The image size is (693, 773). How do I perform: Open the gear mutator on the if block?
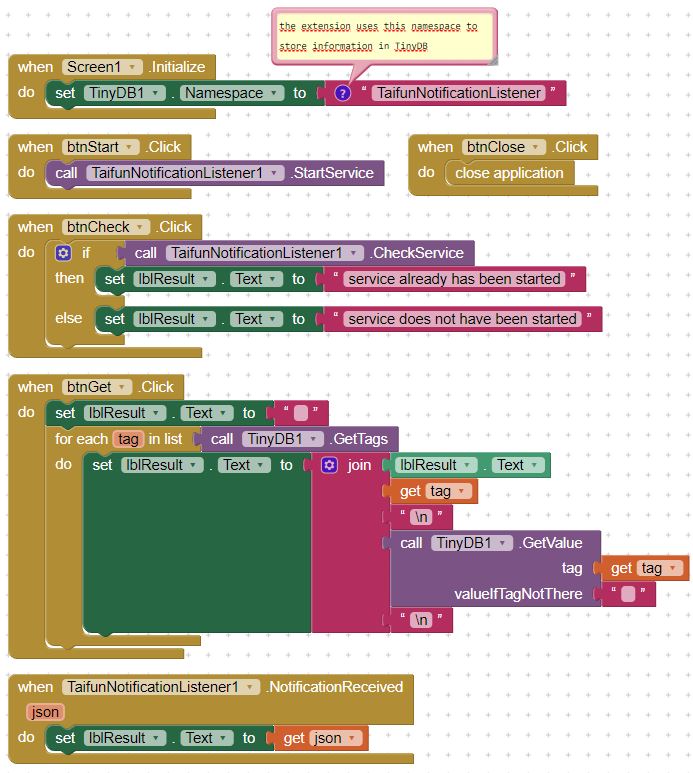pyautogui.click(x=64, y=253)
